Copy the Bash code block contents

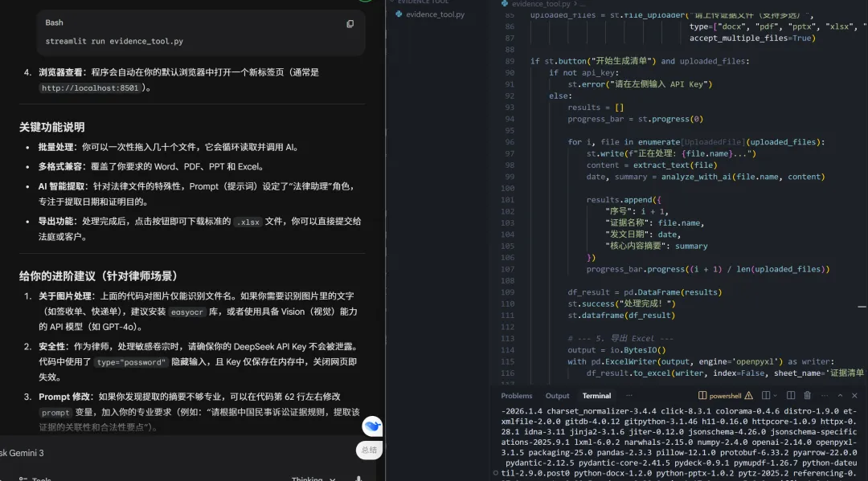coord(350,24)
